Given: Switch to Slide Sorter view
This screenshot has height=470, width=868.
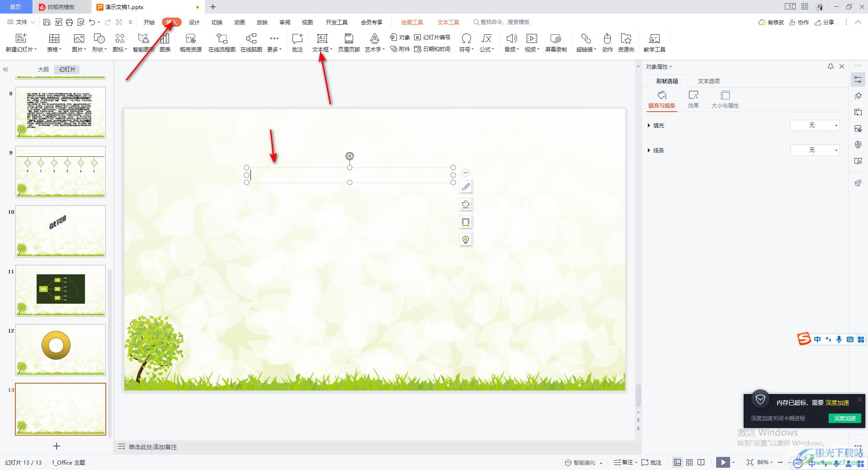Looking at the screenshot, I should coord(689,462).
